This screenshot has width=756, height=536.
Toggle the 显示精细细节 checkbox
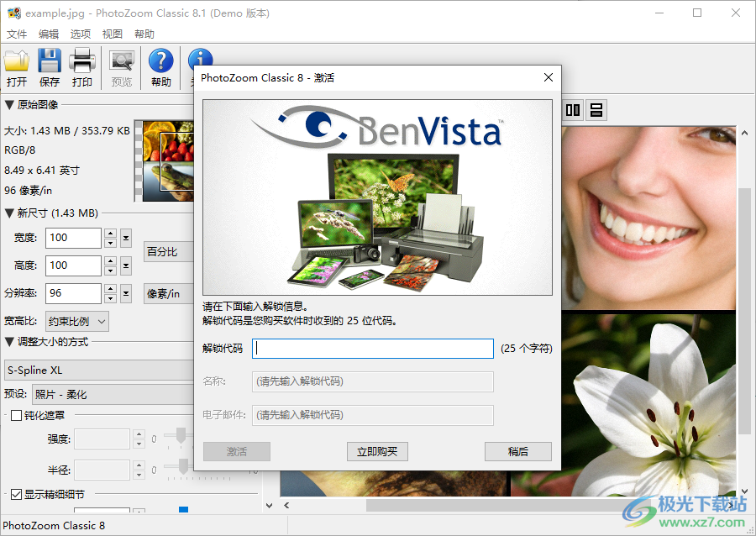click(17, 495)
